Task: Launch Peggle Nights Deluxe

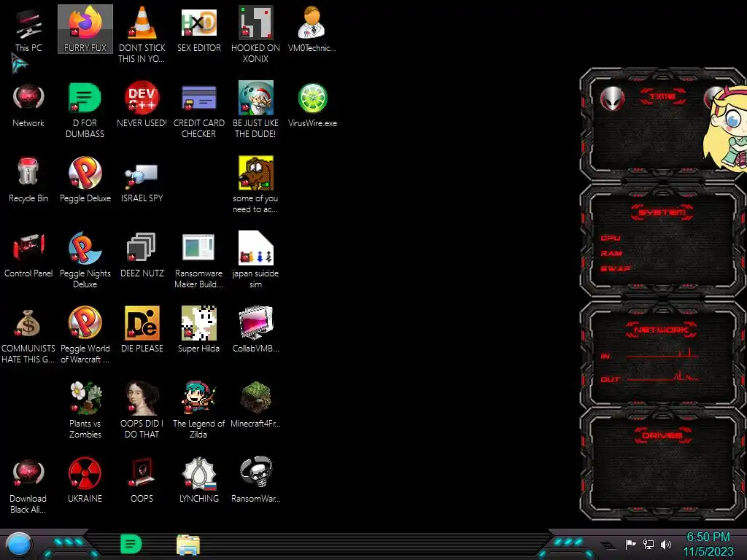Action: (x=85, y=260)
